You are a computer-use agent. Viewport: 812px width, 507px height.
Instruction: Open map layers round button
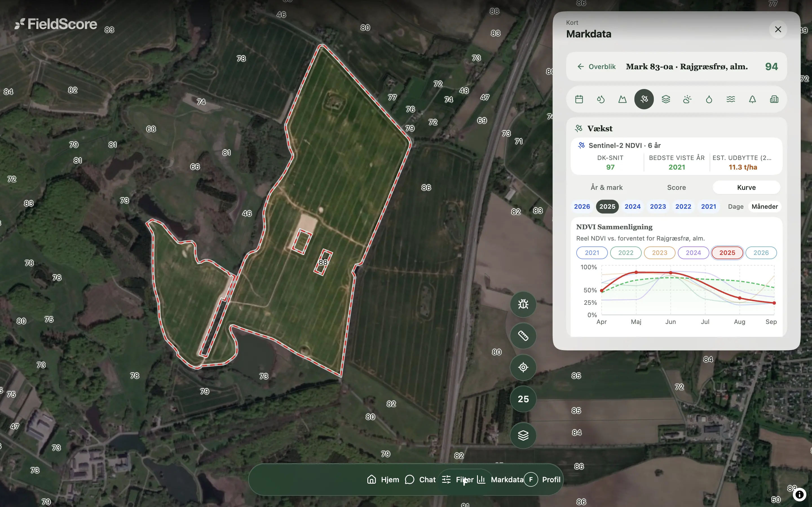[523, 435]
